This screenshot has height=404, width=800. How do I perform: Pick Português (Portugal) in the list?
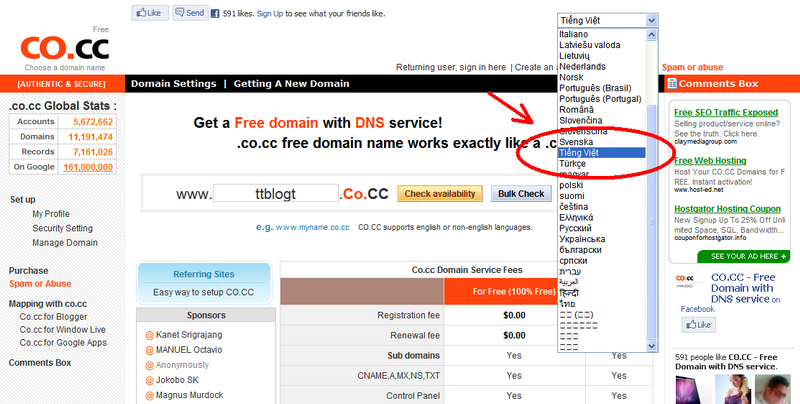[600, 98]
